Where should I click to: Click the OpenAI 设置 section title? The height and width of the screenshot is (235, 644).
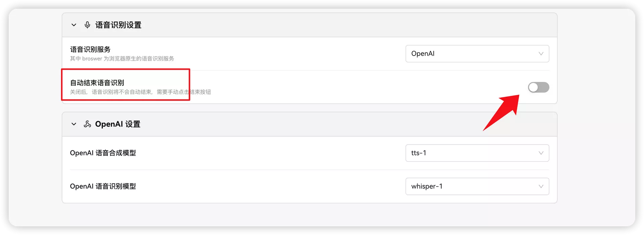tap(117, 124)
